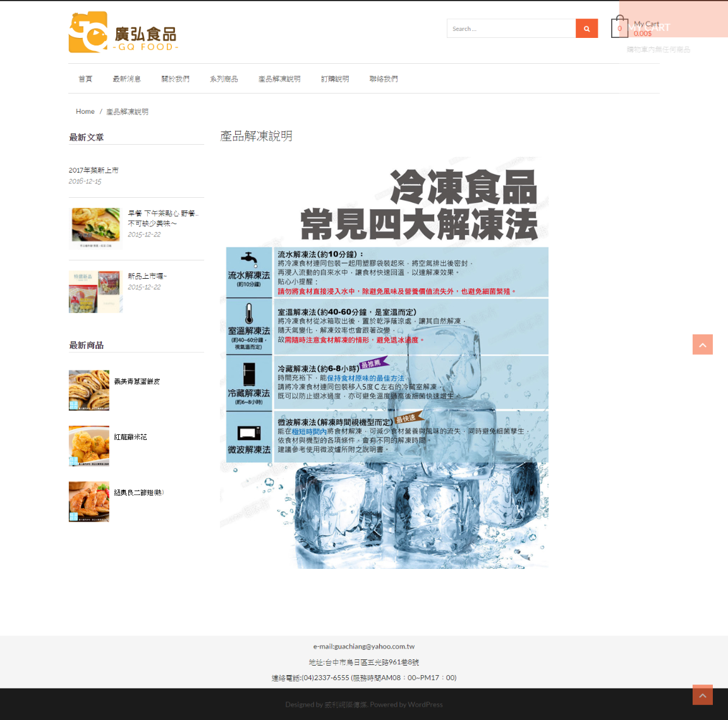Select 訂購說明 in the navigation bar
The image size is (728, 720).
(x=335, y=79)
